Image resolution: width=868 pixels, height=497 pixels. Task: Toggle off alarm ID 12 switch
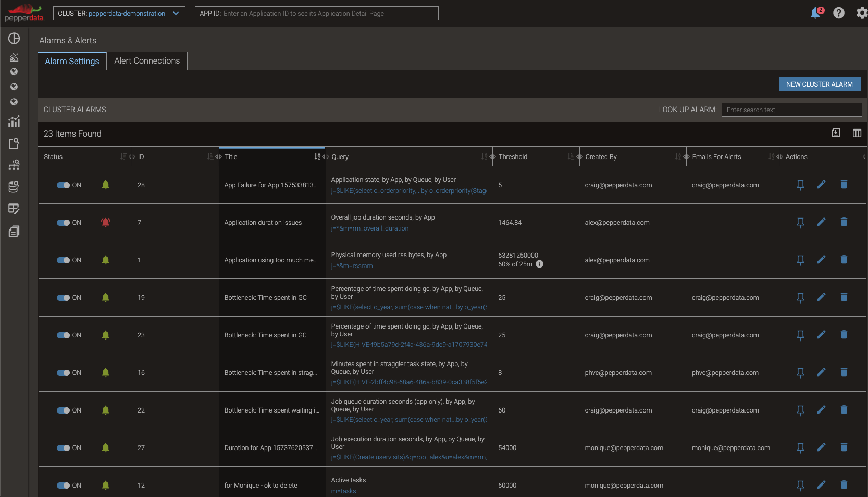64,486
